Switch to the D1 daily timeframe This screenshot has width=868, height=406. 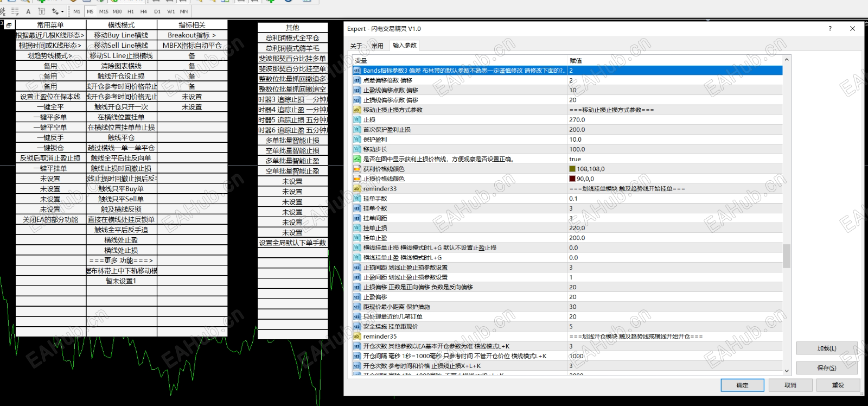tap(157, 11)
